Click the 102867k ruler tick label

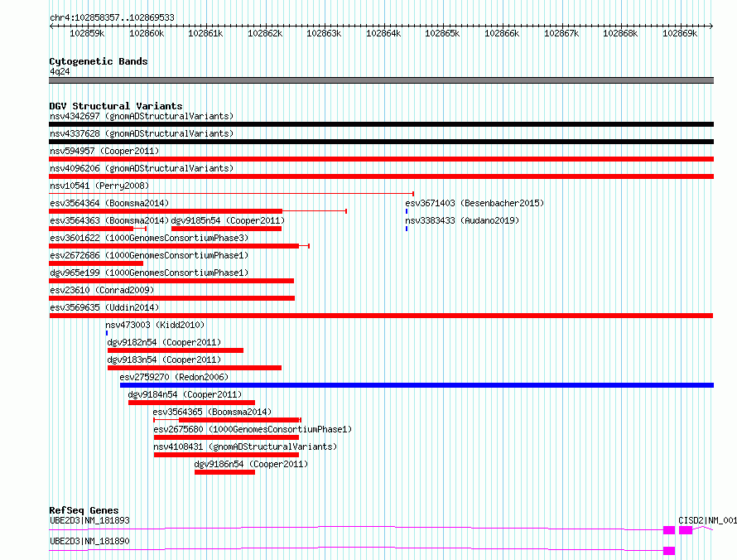(x=561, y=33)
